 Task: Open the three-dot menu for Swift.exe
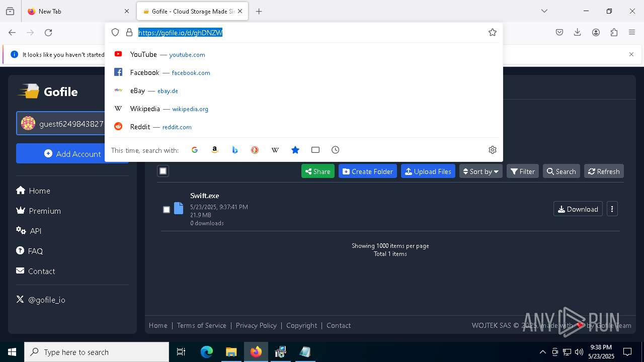(612, 209)
